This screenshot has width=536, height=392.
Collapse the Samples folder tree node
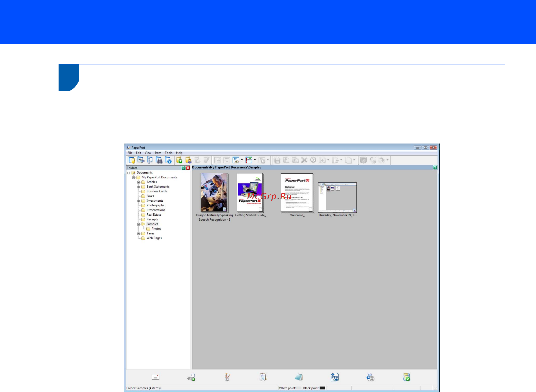point(139,224)
